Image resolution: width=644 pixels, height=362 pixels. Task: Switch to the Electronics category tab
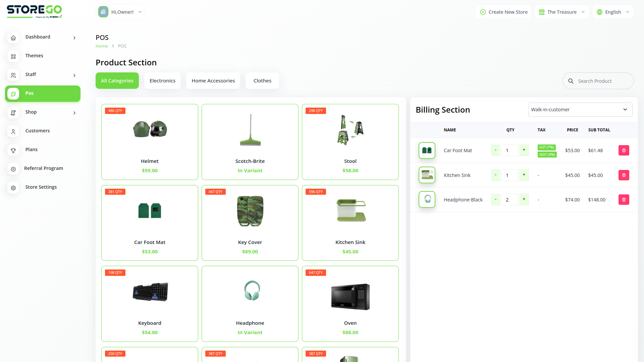pos(162,80)
